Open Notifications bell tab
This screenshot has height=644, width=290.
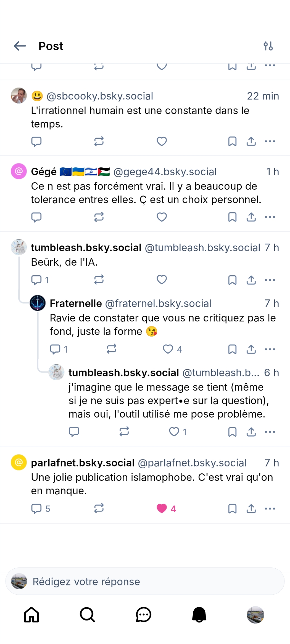point(199,615)
